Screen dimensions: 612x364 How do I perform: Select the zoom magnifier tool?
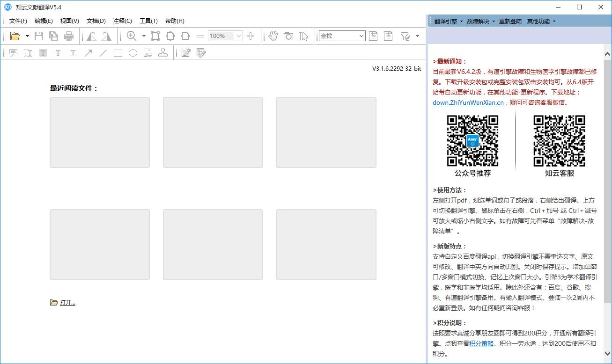tap(132, 36)
